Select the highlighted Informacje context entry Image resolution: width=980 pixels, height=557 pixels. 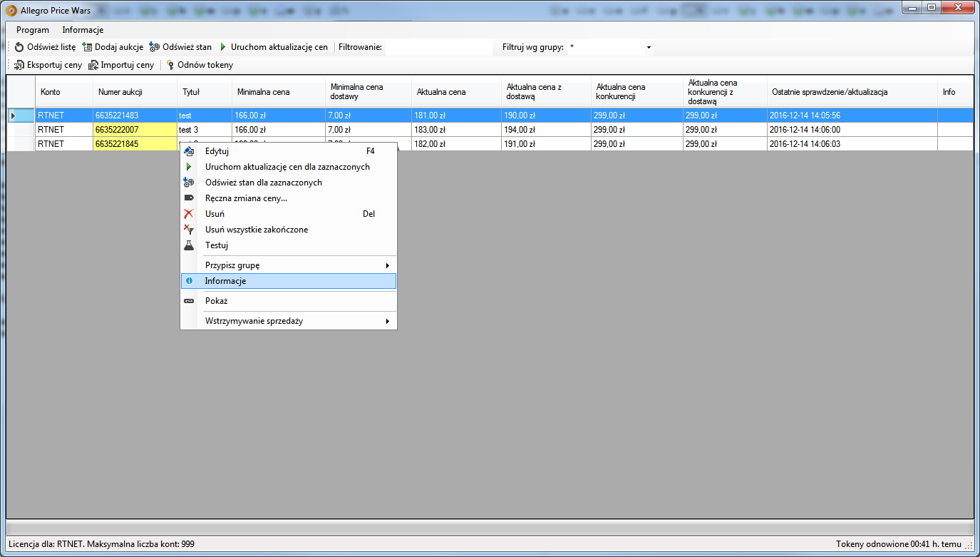click(x=289, y=281)
